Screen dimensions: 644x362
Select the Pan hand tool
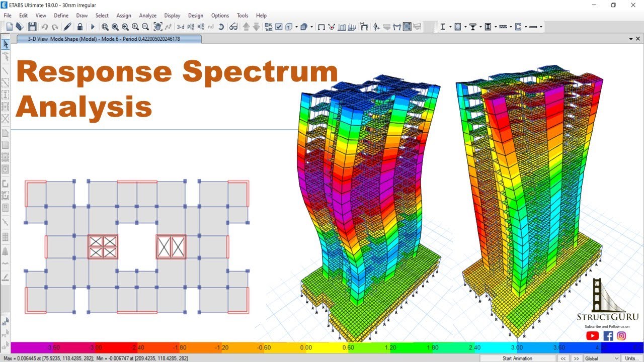pyautogui.click(x=157, y=27)
